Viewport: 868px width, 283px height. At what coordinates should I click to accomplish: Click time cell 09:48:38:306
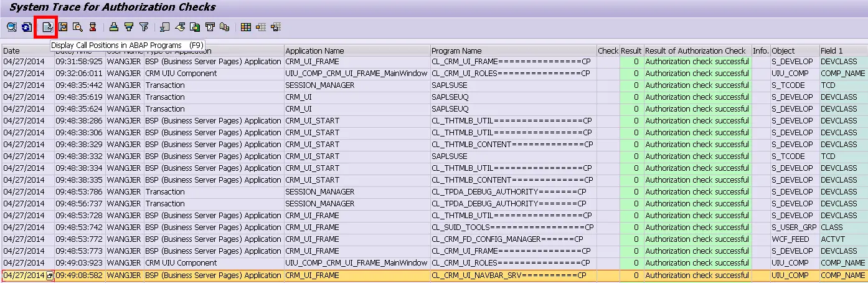[x=80, y=133]
